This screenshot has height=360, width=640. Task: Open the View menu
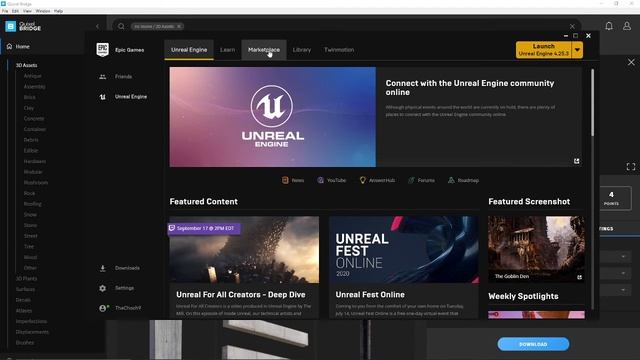[x=27, y=11]
